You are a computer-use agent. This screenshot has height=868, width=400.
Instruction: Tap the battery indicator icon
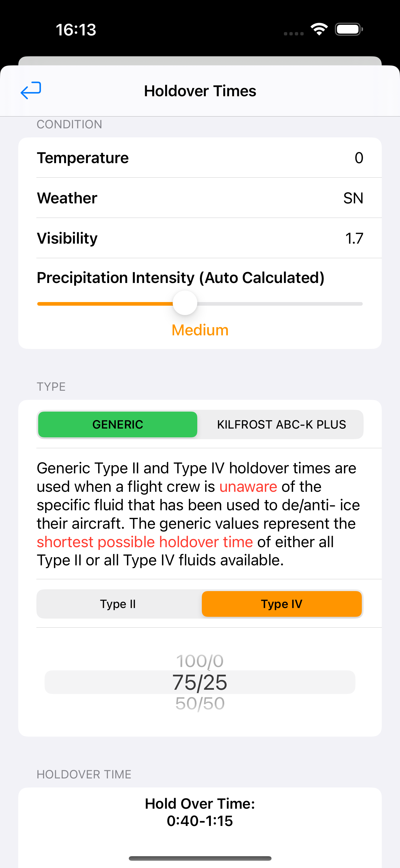click(349, 29)
